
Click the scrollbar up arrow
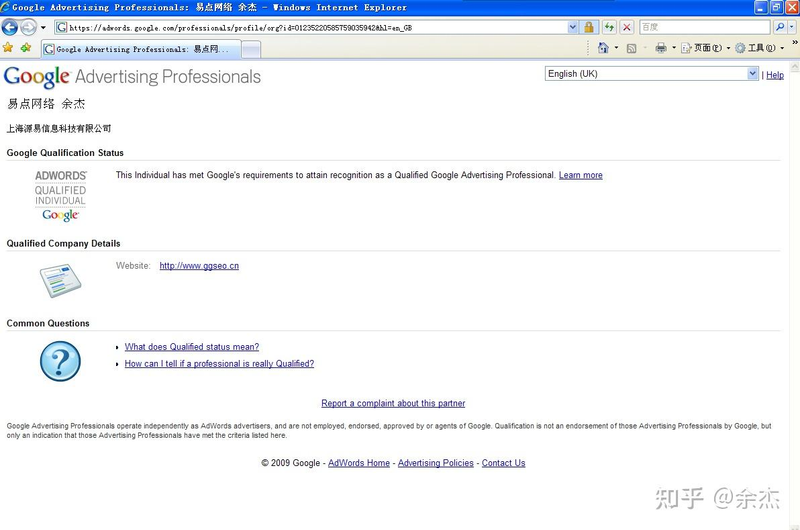coord(795,67)
